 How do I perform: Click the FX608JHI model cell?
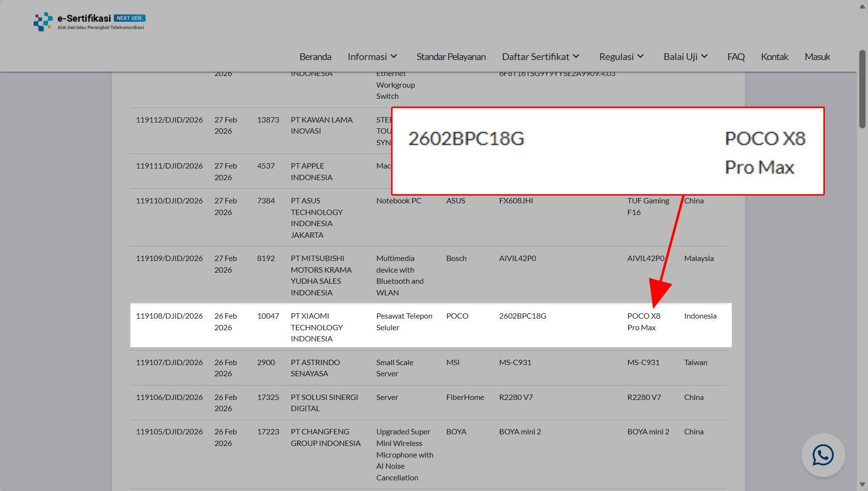516,200
